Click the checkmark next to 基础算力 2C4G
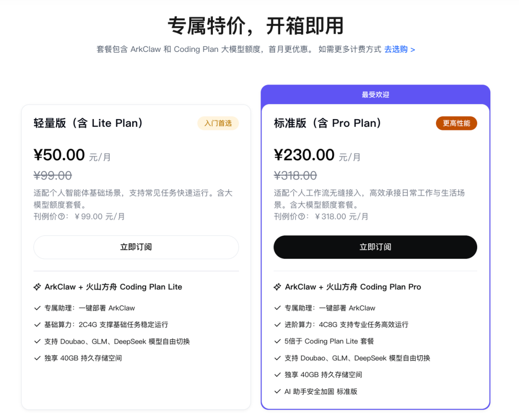Viewport: 519px width, 420px height. tap(37, 325)
